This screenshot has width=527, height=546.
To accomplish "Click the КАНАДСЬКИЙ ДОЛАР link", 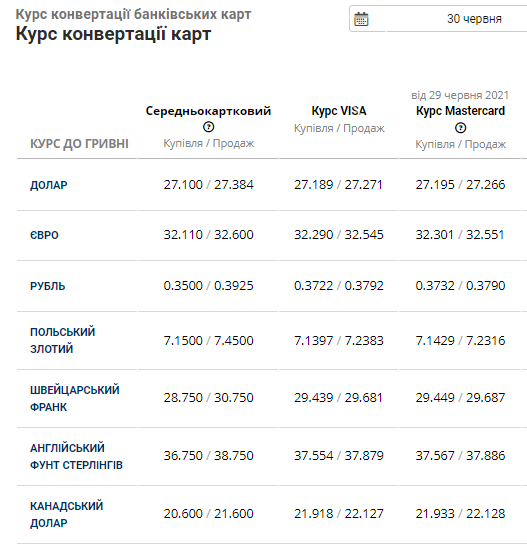I will coord(67,514).
